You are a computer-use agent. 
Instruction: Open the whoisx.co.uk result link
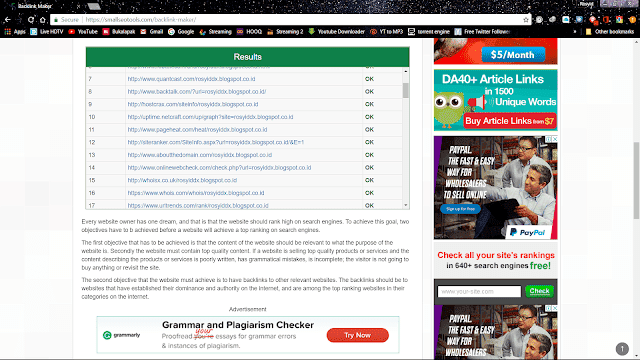click(182, 180)
